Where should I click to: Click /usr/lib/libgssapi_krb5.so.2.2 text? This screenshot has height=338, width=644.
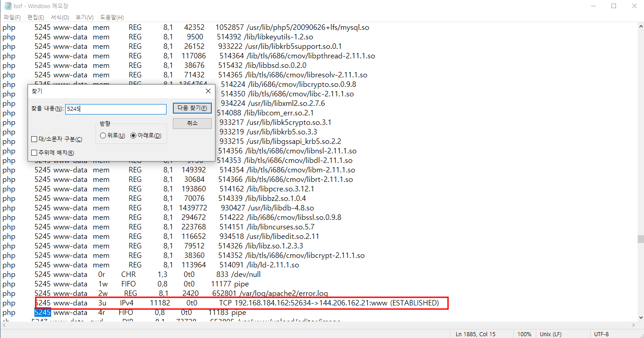tap(293, 142)
